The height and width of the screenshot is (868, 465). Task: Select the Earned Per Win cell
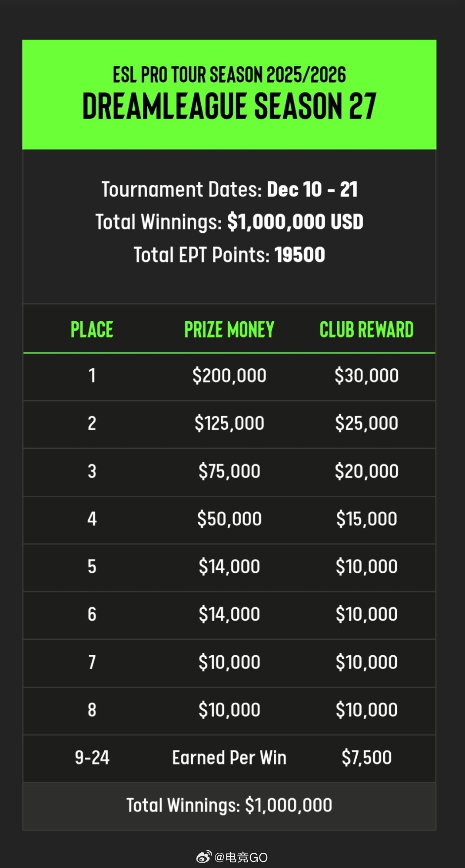(x=229, y=758)
